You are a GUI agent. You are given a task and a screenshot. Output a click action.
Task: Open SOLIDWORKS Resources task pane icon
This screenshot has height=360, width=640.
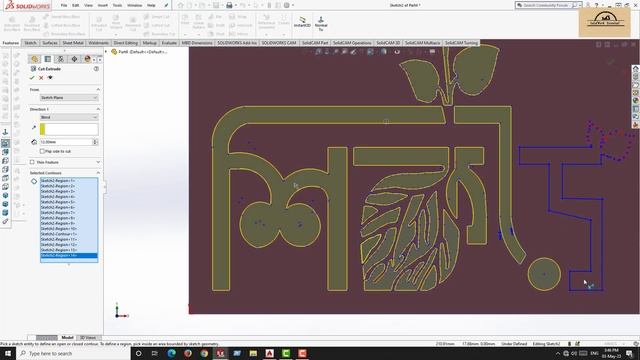click(636, 69)
